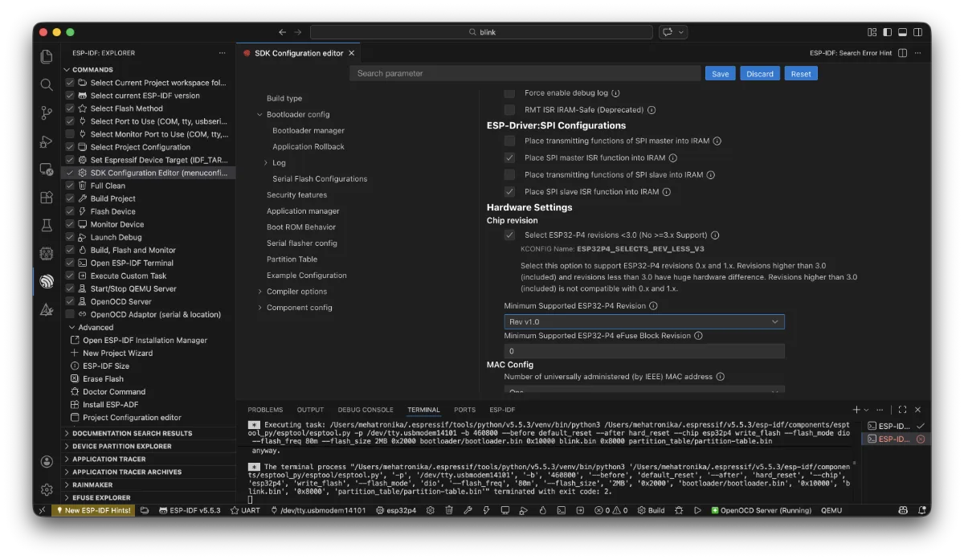Viewport: 964px width, 560px height.
Task: Toggle Place SPI master ISR function into IRAM
Action: pyautogui.click(x=509, y=158)
